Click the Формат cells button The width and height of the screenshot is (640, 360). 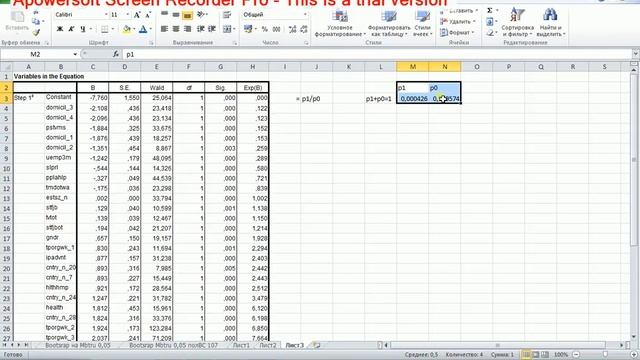(457, 32)
